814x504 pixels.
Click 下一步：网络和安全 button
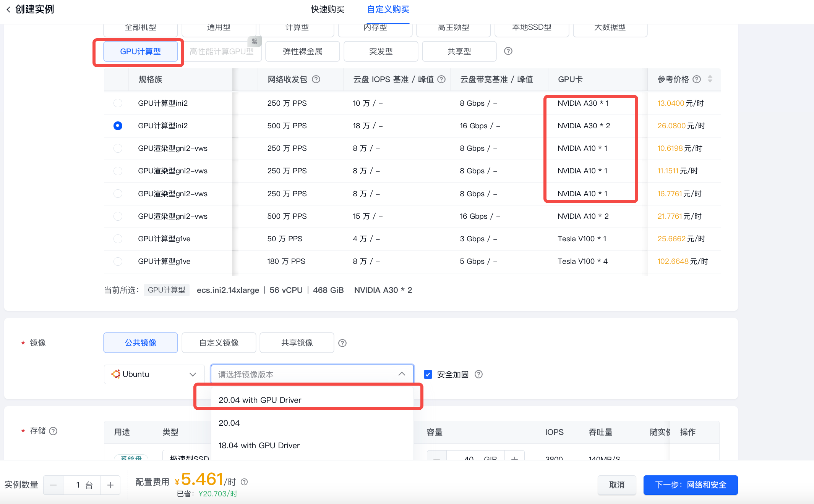(x=690, y=485)
